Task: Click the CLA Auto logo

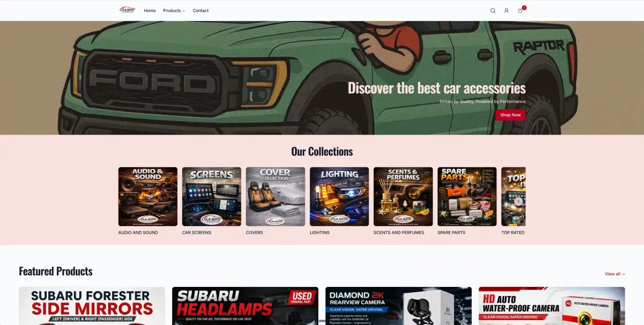Action: 127,10
